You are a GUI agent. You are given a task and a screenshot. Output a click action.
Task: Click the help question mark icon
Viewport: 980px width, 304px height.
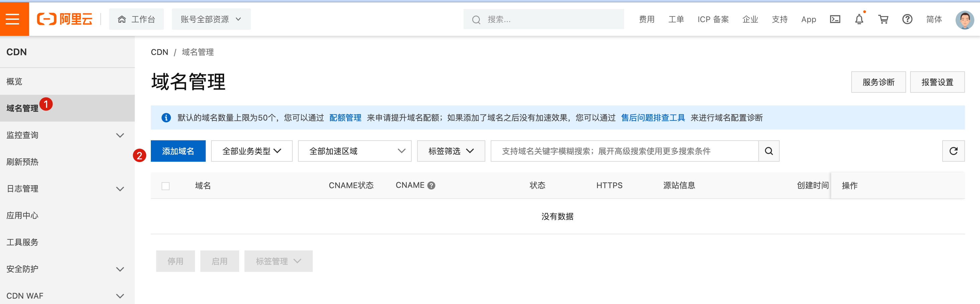click(x=907, y=19)
